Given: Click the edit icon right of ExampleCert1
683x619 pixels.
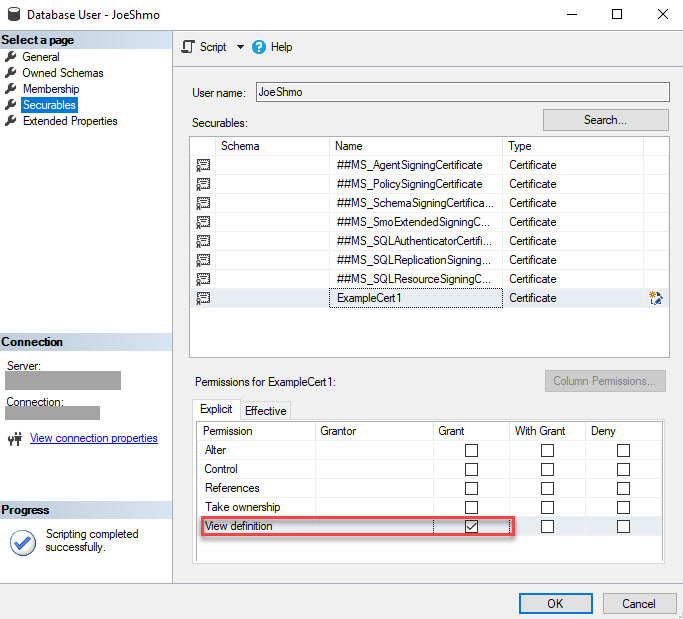Looking at the screenshot, I should 656,298.
